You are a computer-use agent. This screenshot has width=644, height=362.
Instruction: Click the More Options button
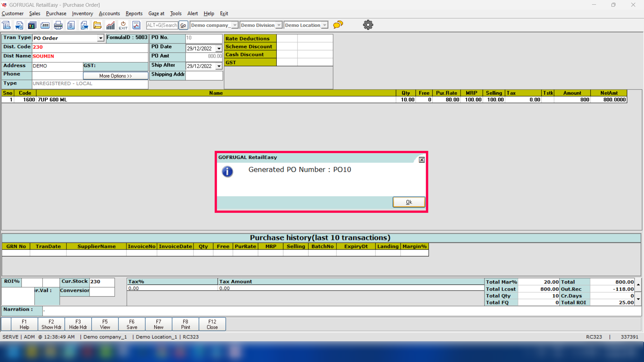click(115, 76)
